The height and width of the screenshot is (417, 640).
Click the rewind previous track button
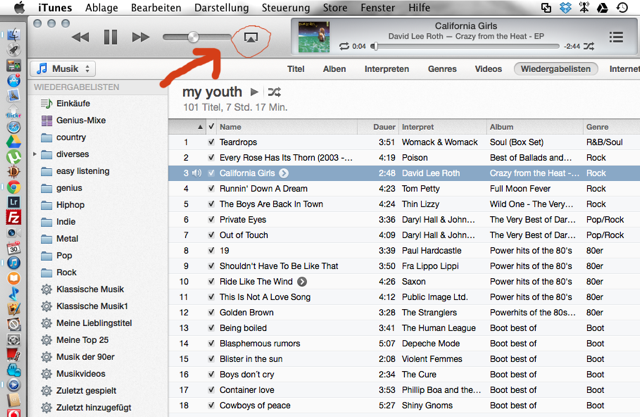pyautogui.click(x=80, y=37)
